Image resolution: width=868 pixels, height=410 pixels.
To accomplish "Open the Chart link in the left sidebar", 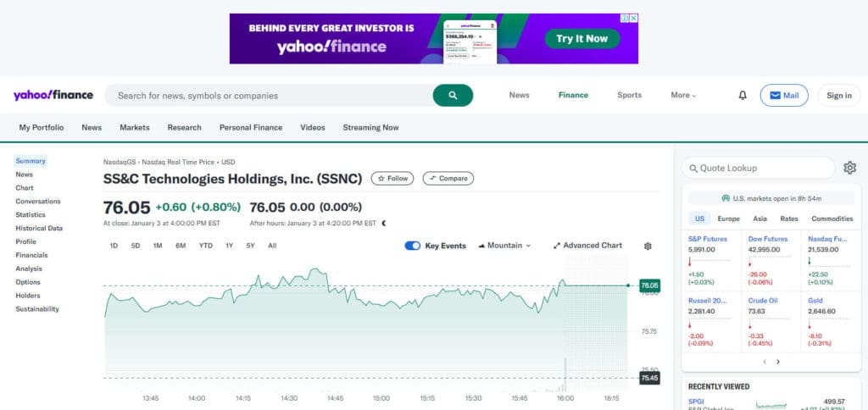I will [25, 188].
